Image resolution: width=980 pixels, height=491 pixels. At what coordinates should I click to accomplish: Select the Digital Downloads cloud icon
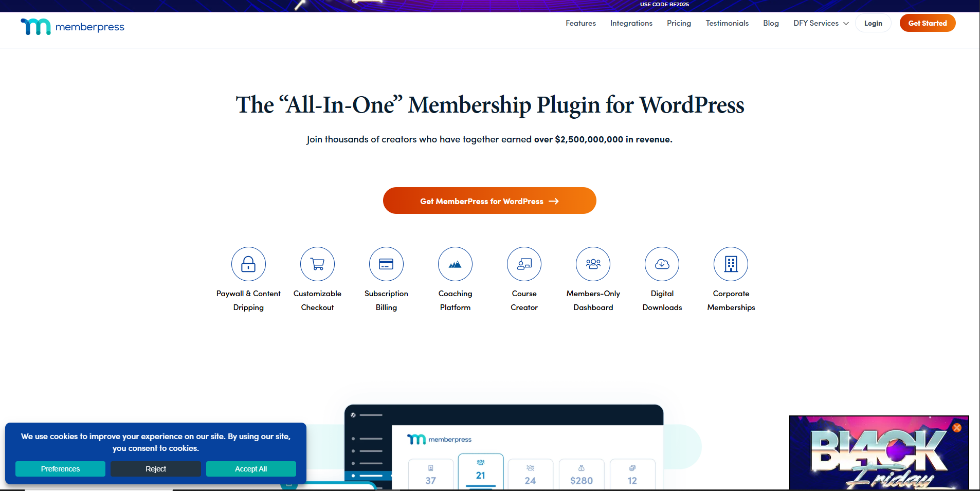click(x=662, y=264)
